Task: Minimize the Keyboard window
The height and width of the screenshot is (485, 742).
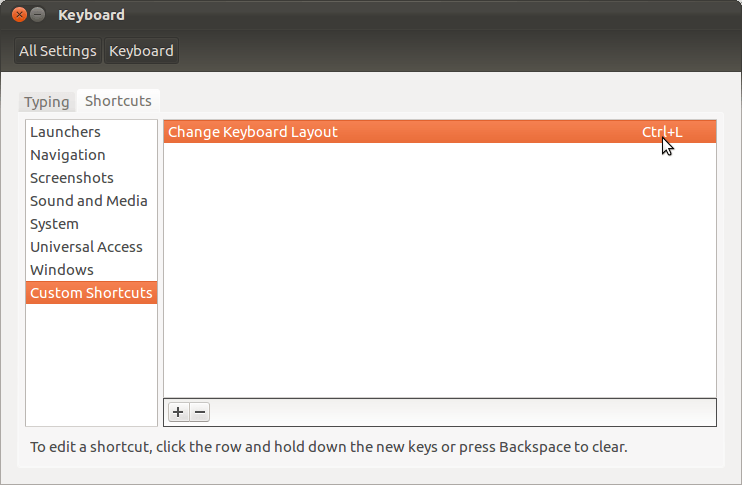Action: (x=38, y=15)
